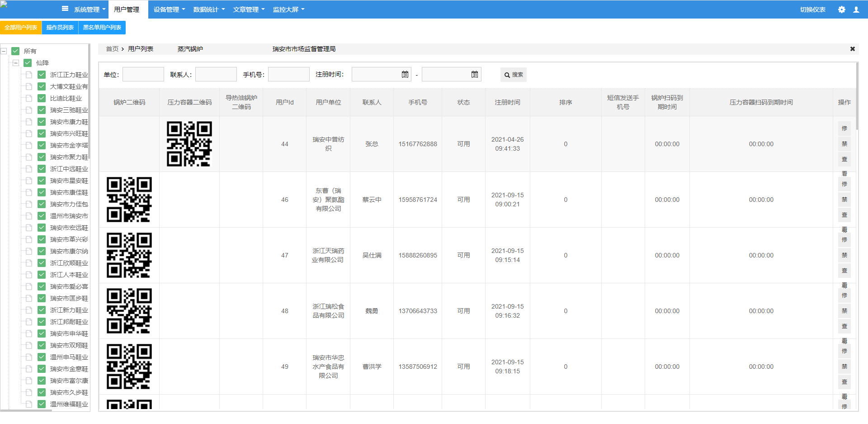Collapse the 仙降 tree node

[x=16, y=63]
